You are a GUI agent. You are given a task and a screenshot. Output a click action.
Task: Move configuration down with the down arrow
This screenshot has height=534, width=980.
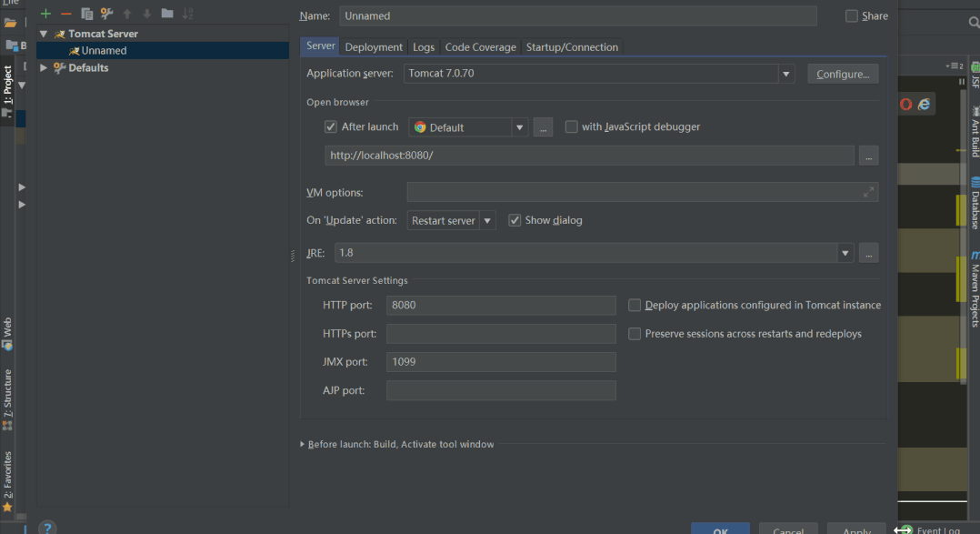coord(147,14)
